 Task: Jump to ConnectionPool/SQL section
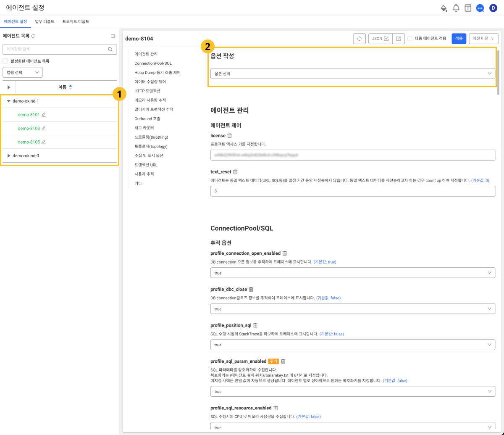(x=153, y=63)
